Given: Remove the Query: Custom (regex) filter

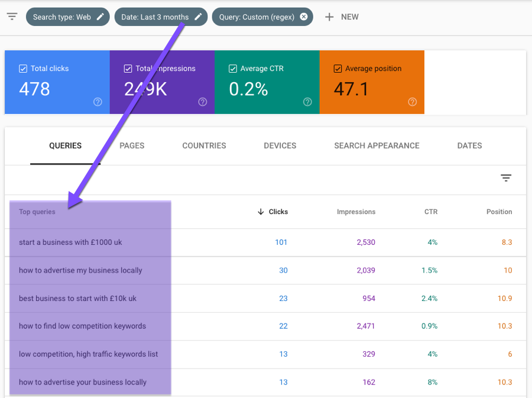Looking at the screenshot, I should [304, 17].
